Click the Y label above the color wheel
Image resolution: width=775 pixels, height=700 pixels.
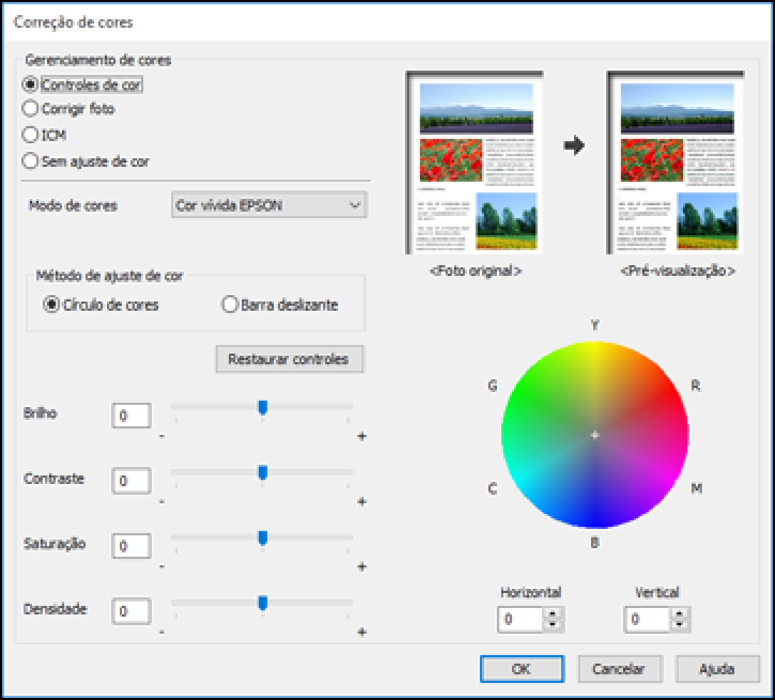coord(595,324)
